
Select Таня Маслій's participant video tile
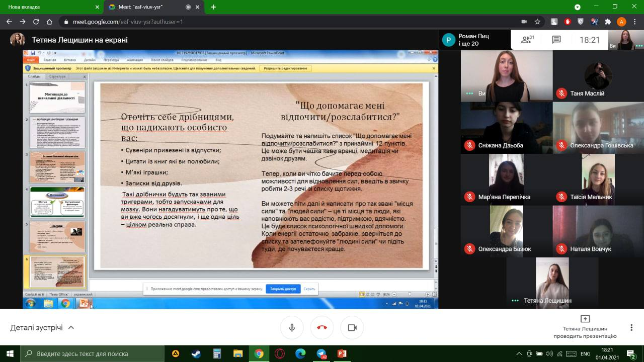pos(598,75)
